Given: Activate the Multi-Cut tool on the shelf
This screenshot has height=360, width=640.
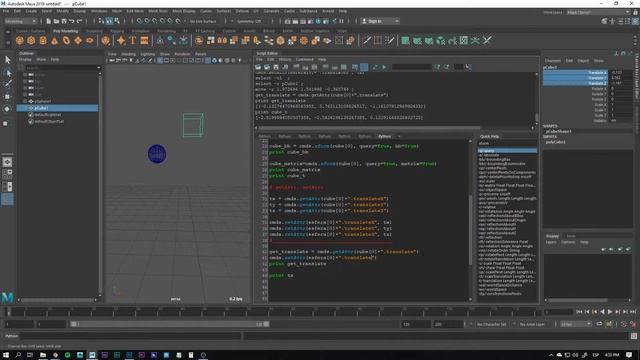Looking at the screenshot, I should pyautogui.click(x=367, y=40).
